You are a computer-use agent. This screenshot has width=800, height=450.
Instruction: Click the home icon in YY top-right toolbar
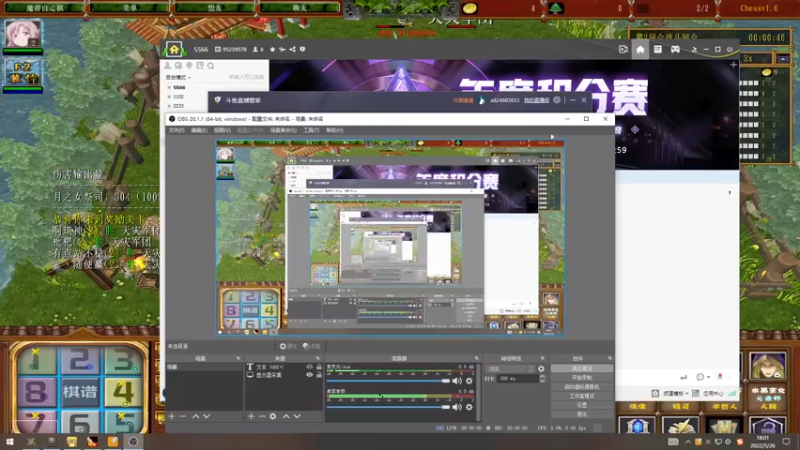coord(640,49)
